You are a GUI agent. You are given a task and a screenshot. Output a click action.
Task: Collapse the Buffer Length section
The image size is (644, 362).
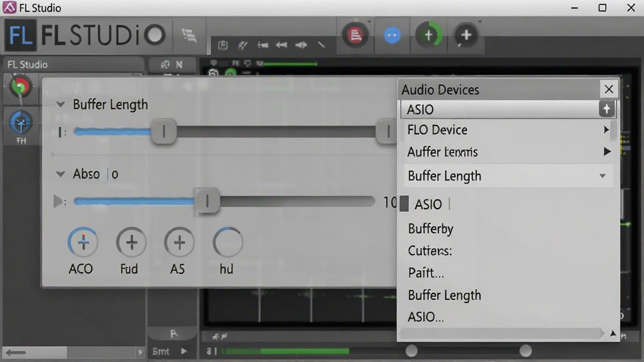coord(60,104)
